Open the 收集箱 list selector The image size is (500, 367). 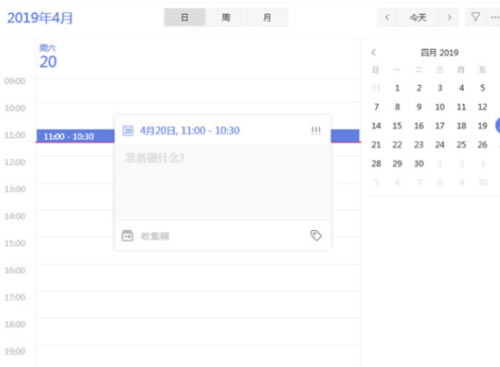155,236
